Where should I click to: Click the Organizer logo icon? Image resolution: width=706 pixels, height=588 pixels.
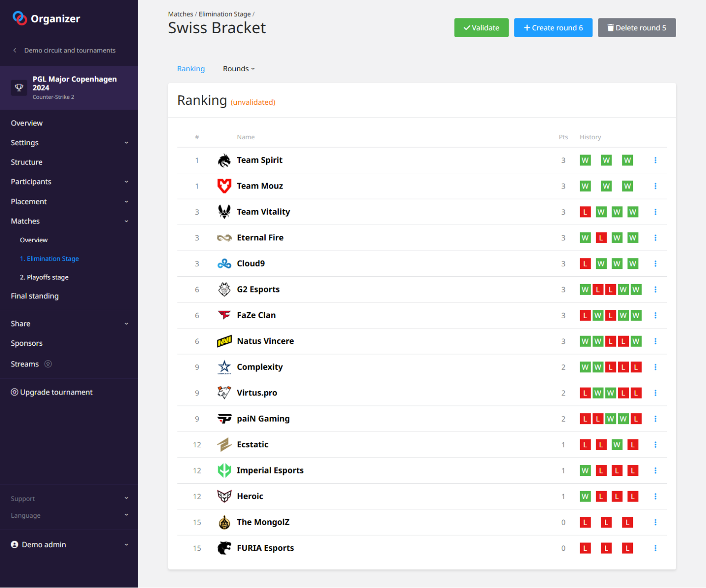click(20, 18)
